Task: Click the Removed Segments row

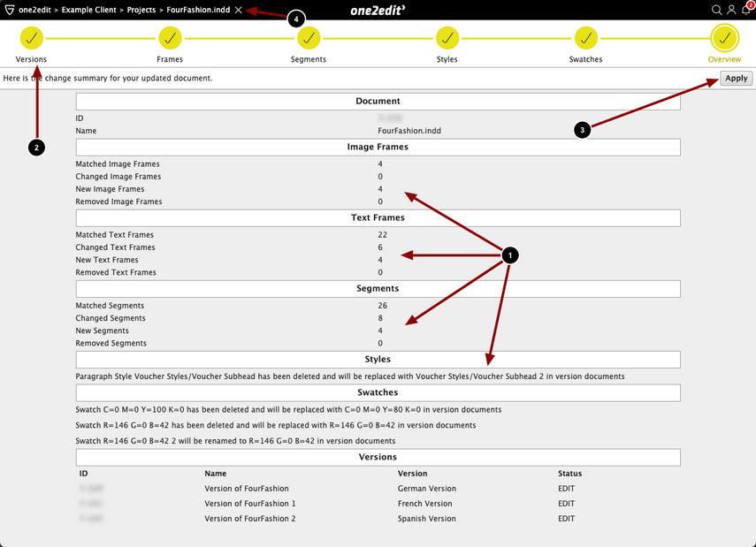Action: [378, 343]
